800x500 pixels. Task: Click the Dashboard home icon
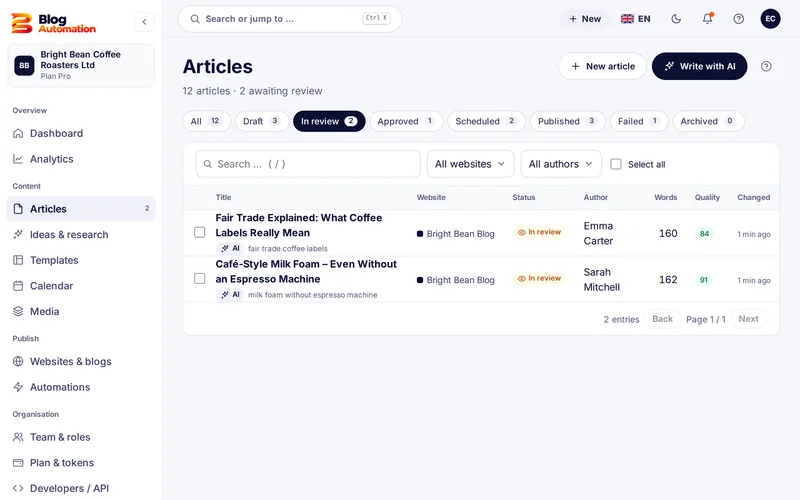[18, 133]
